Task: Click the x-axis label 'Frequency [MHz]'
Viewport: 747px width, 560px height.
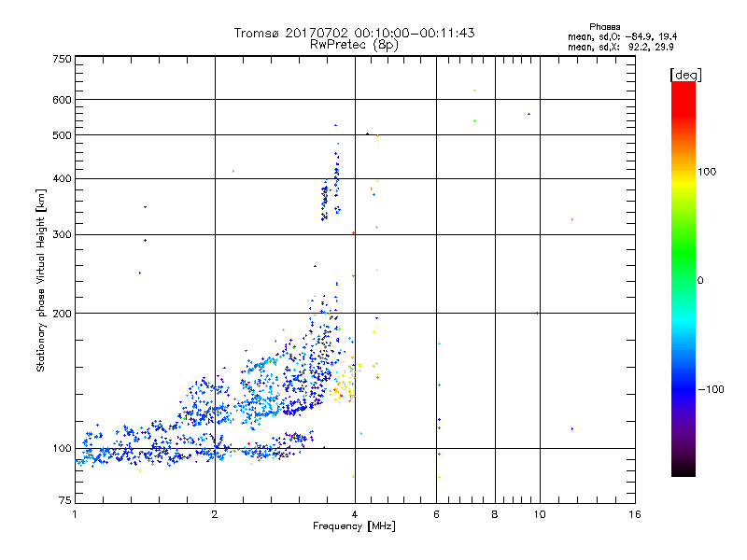Action: [x=354, y=526]
